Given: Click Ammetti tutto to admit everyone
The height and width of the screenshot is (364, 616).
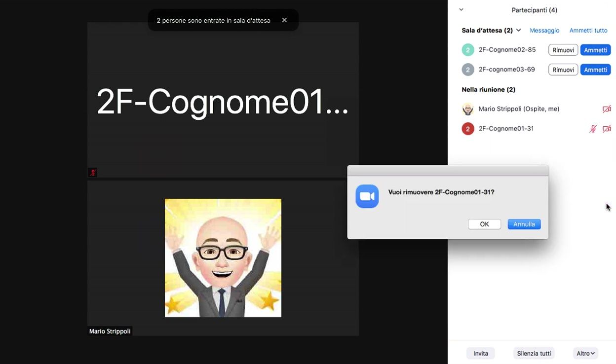Looking at the screenshot, I should click(x=588, y=31).
